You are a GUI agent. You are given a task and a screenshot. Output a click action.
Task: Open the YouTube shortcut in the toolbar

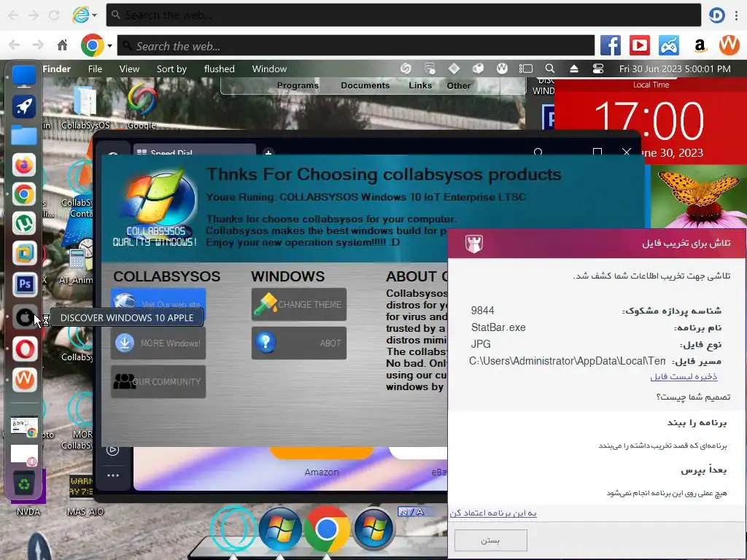click(x=639, y=46)
